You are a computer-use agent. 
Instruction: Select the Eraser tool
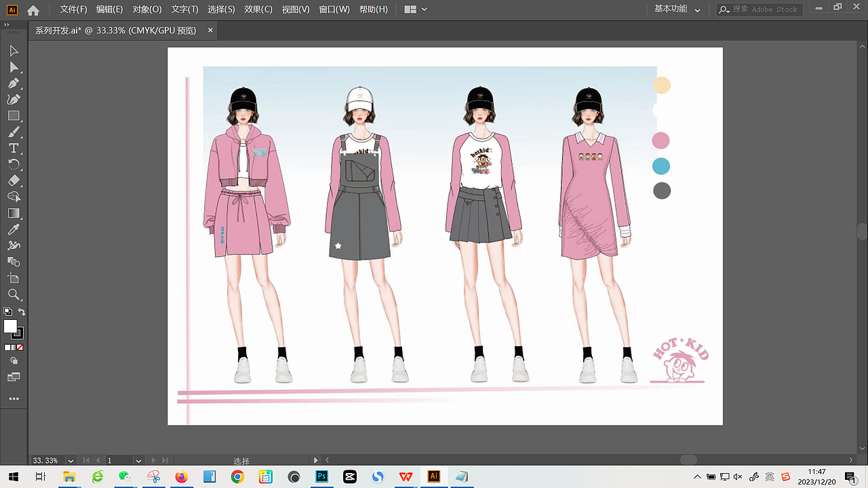[x=14, y=181]
